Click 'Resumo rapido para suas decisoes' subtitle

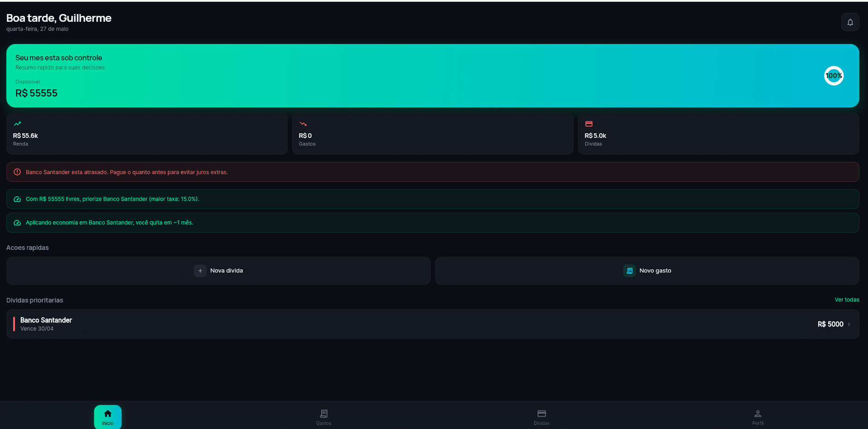pyautogui.click(x=61, y=68)
